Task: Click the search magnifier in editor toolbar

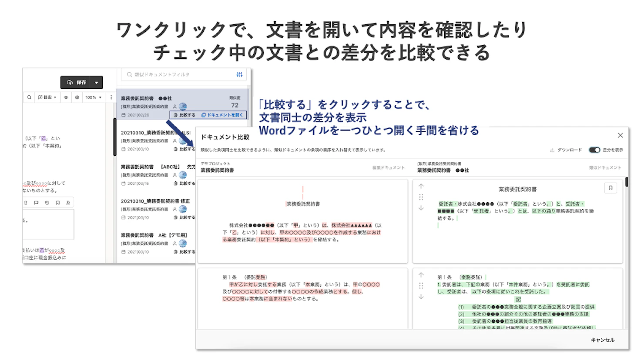Action: (x=29, y=97)
